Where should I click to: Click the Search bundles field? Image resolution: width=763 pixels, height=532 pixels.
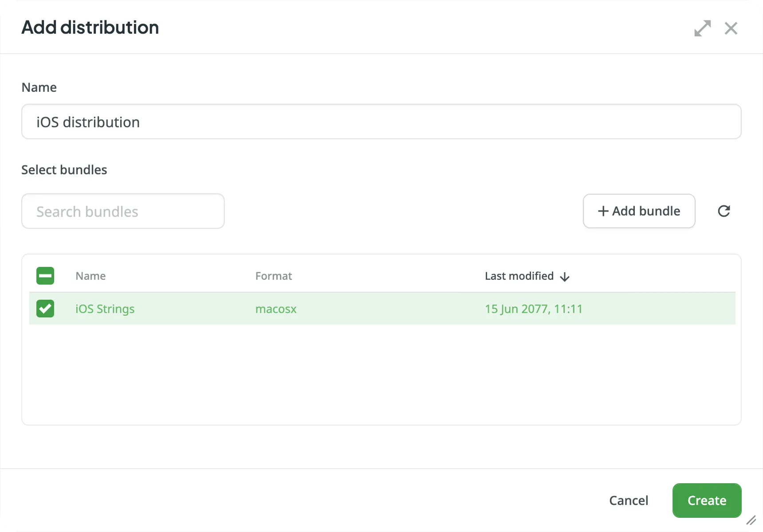pyautogui.click(x=123, y=211)
